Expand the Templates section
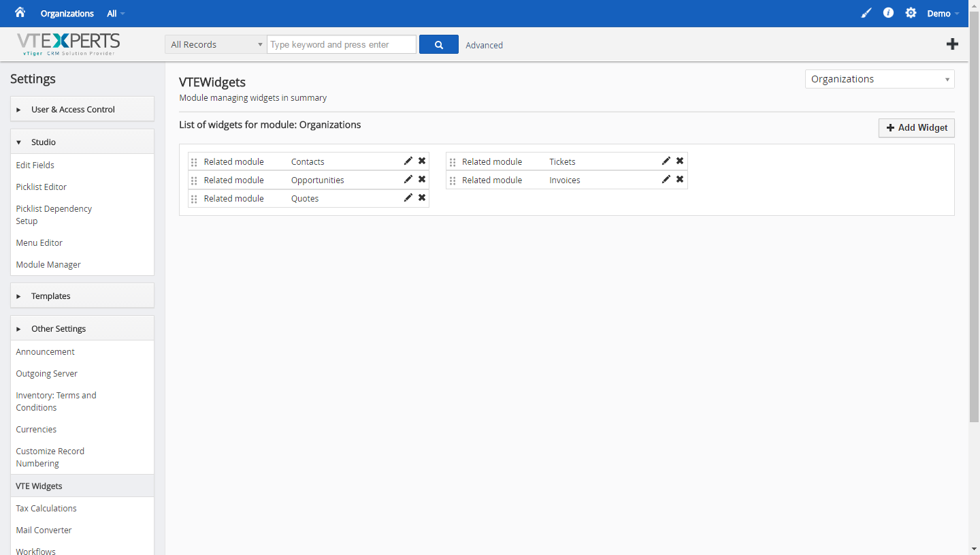 (82, 296)
